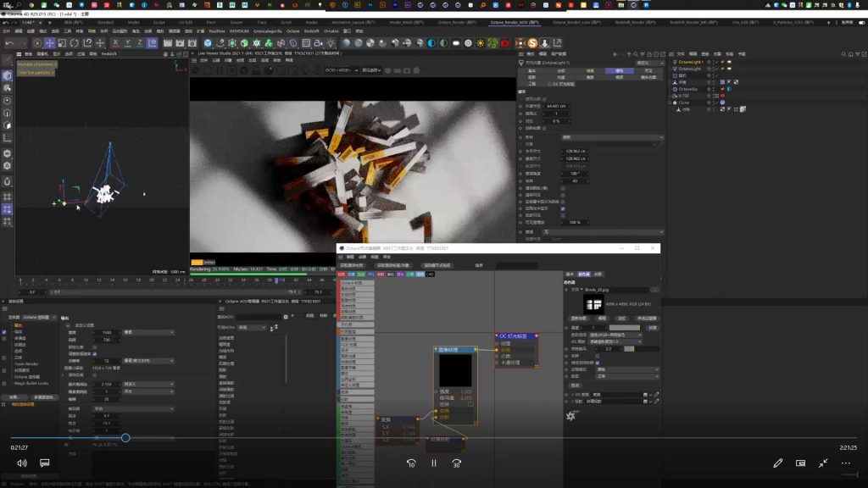Viewport: 868px width, 488px height.
Task: Click the search magnifier icon in Object Manager
Action: 842,53
